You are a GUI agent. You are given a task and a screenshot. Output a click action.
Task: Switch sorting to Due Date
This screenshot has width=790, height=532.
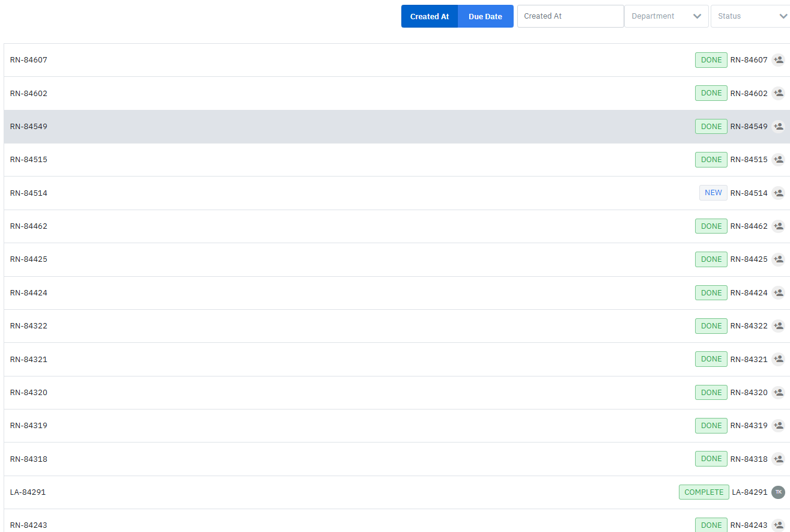point(485,16)
